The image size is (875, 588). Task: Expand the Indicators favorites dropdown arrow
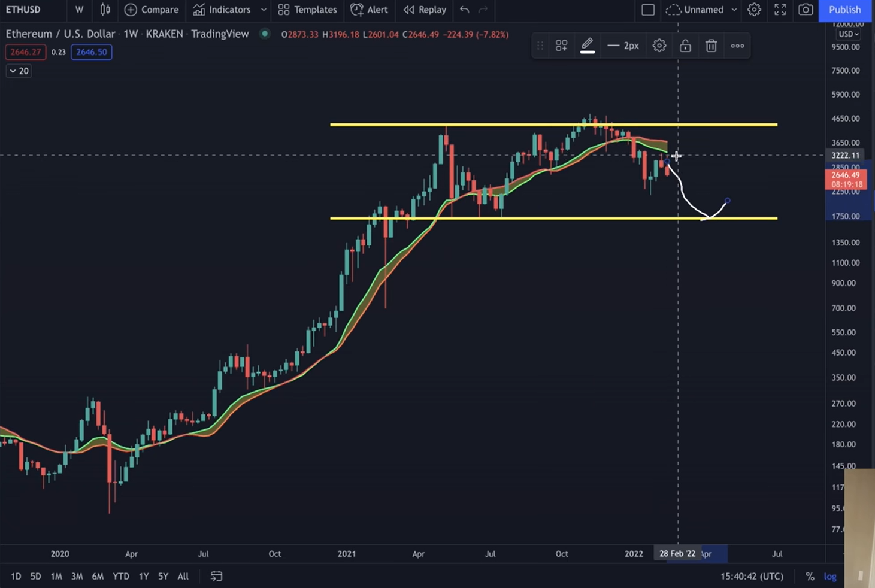(263, 10)
